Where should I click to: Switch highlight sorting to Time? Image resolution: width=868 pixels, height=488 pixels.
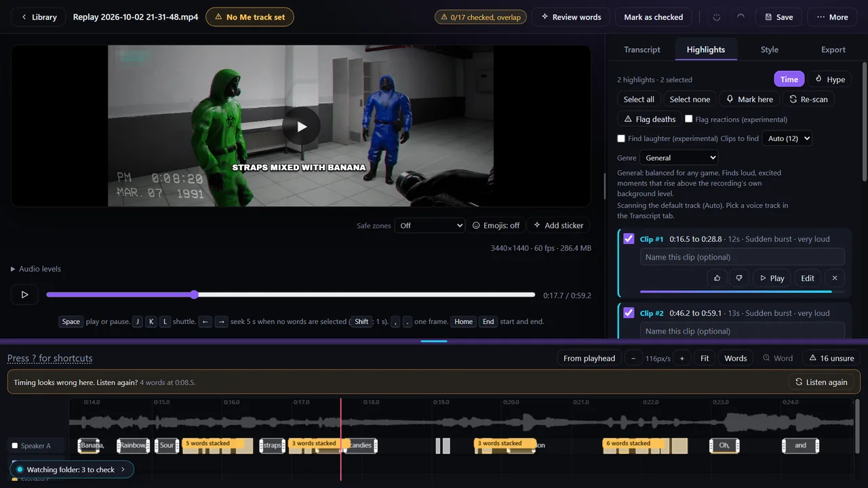pyautogui.click(x=789, y=79)
